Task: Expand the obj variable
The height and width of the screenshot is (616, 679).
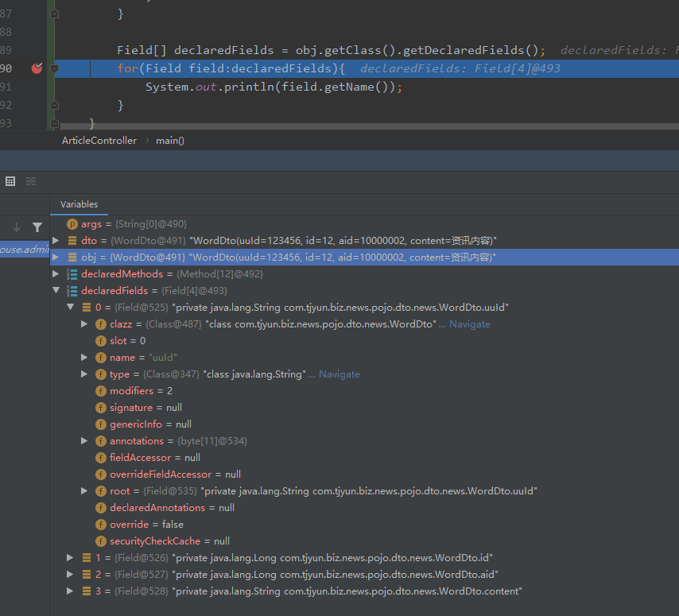Action: pos(56,258)
